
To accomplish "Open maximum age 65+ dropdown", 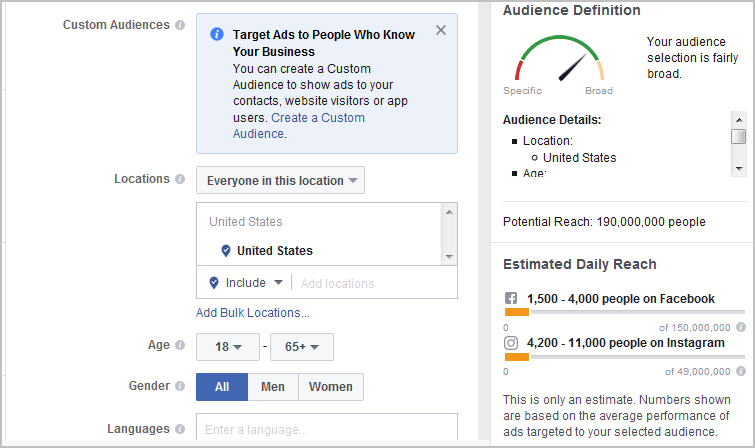I will click(302, 347).
